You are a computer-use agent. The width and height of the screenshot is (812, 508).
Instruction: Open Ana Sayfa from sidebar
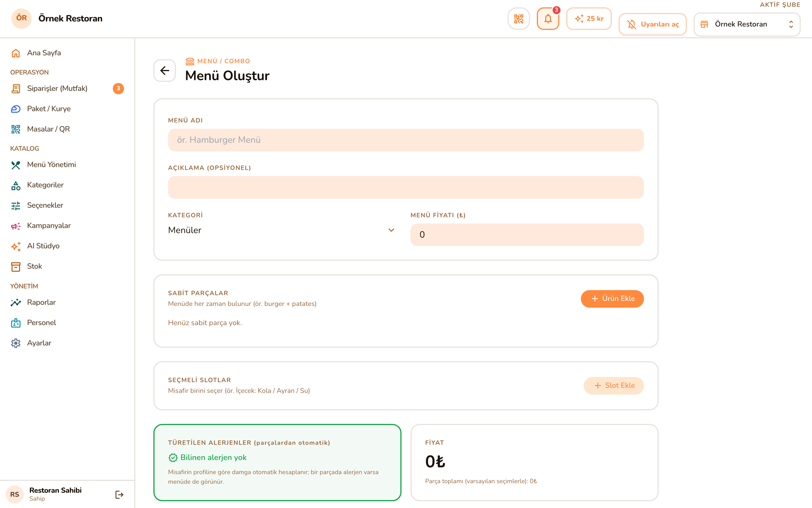click(67, 53)
